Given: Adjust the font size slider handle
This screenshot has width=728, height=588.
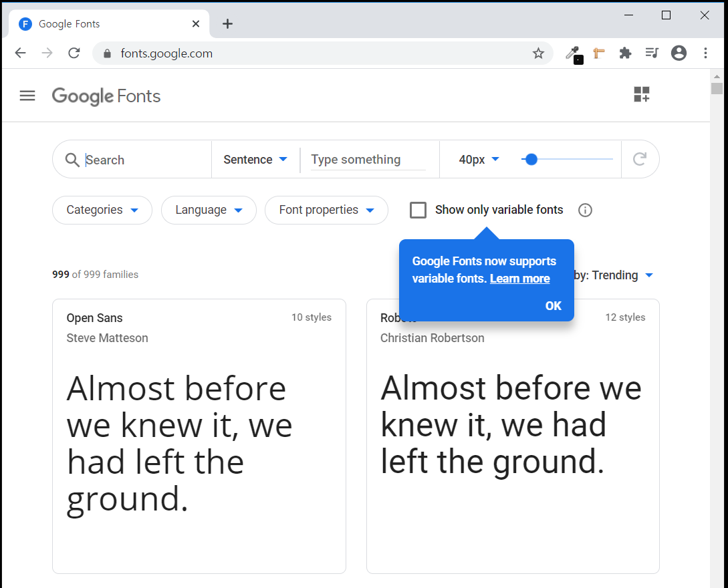Looking at the screenshot, I should [531, 159].
